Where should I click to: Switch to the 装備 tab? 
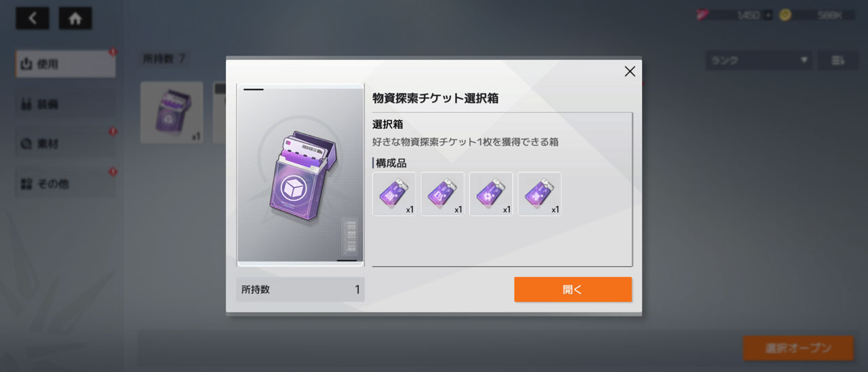65,105
